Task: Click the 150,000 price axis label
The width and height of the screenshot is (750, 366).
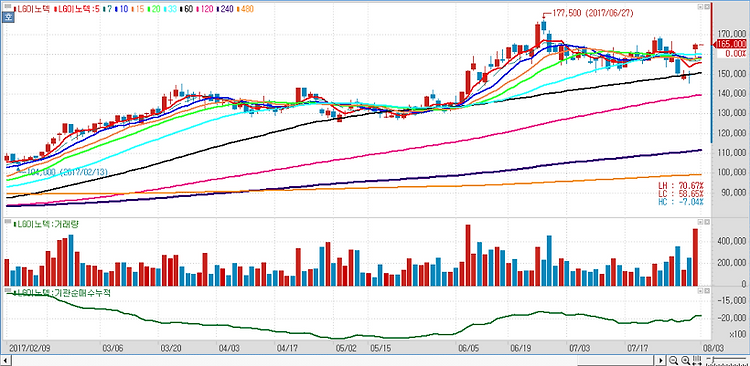Action: coord(733,73)
